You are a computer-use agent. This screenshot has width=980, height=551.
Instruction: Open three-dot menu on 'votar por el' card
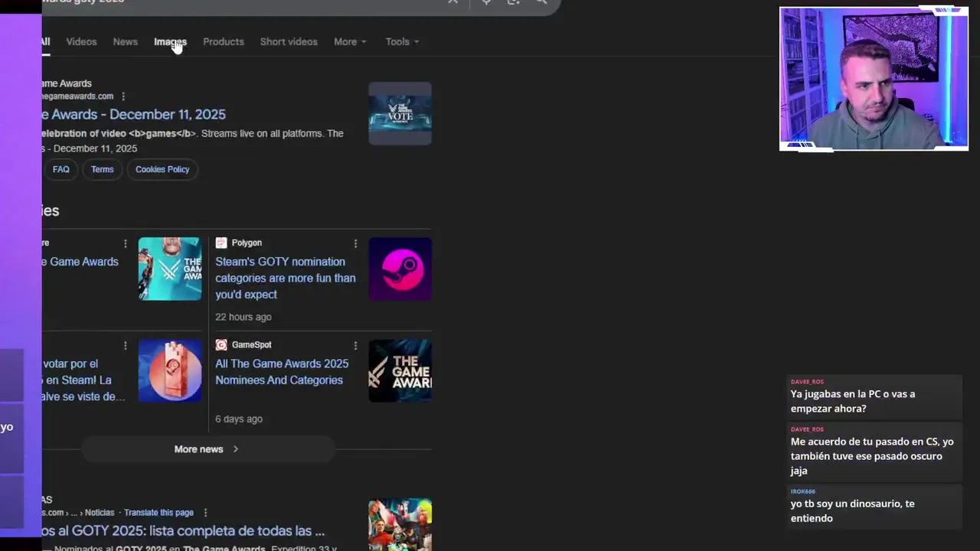126,346
